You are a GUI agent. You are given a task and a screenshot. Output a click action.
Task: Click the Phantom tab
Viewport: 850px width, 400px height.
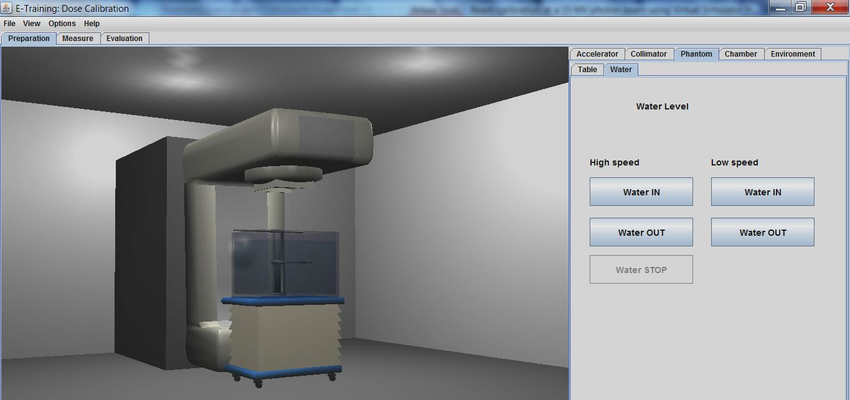(x=696, y=54)
